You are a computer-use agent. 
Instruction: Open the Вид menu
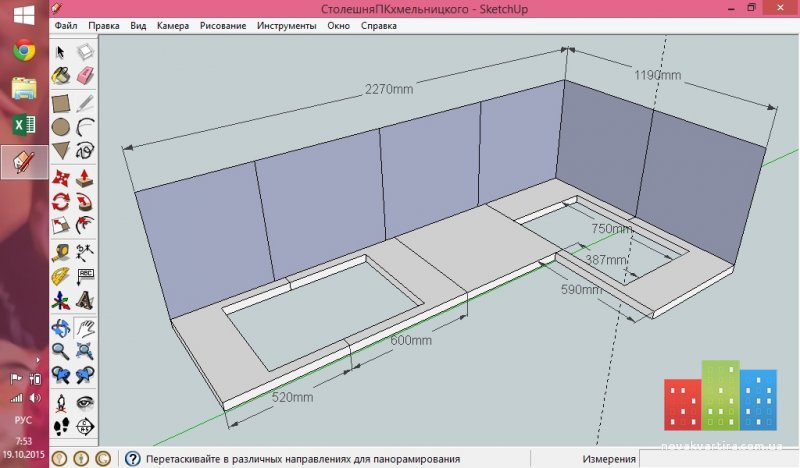click(x=138, y=26)
